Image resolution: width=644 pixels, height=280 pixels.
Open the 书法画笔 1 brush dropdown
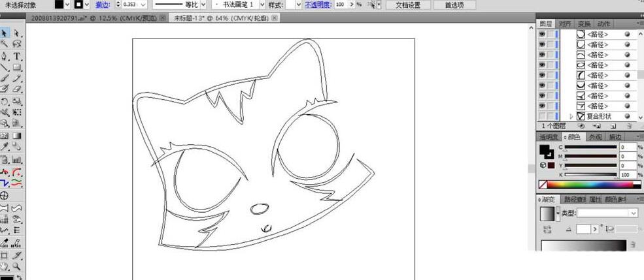coord(262,5)
